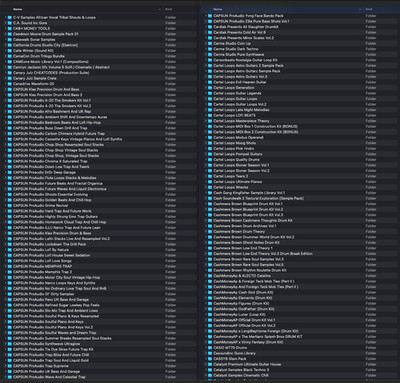Click folder icon of CashMoneyAp Lunar (Loop Kit)
This screenshot has height=383, width=400.
point(210,315)
